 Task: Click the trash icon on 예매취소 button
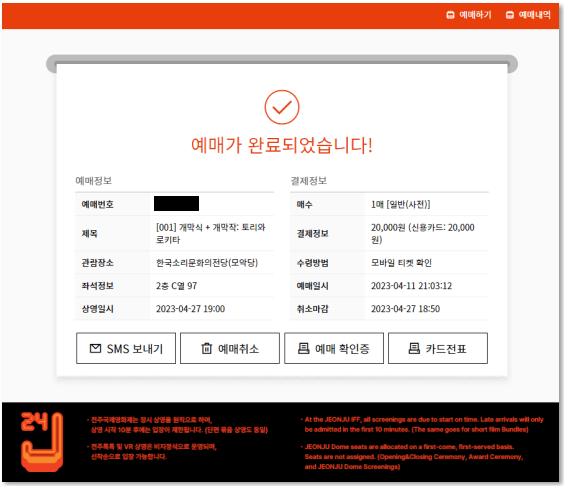click(206, 348)
